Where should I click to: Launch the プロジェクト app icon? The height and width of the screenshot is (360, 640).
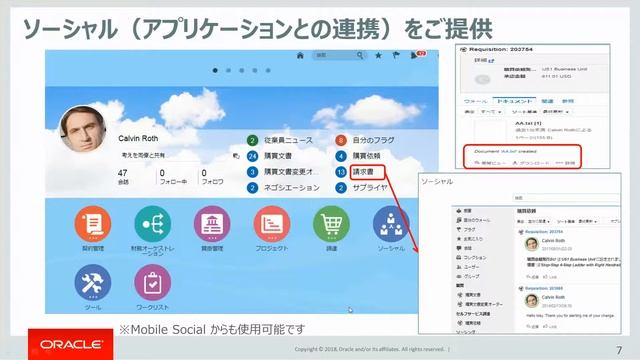272,224
